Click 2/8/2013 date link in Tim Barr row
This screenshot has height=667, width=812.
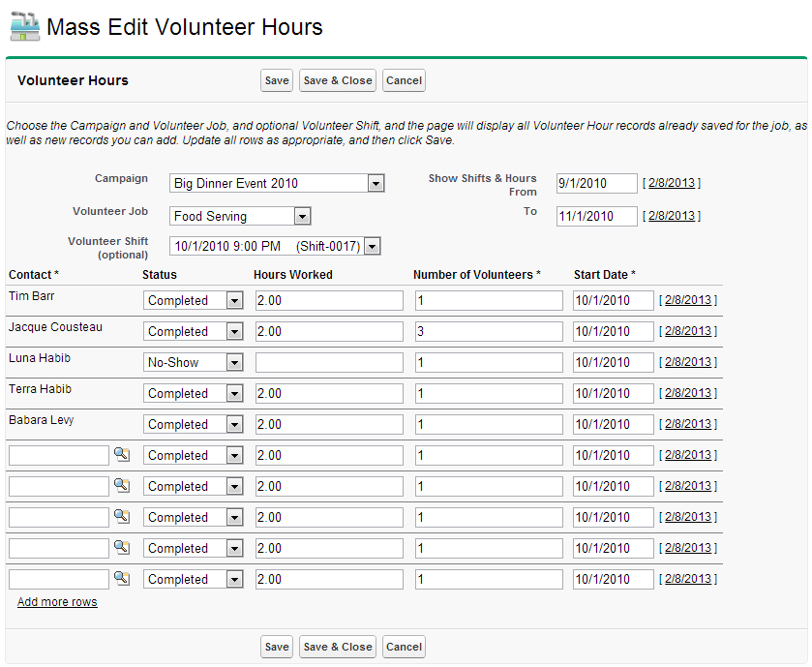point(688,300)
